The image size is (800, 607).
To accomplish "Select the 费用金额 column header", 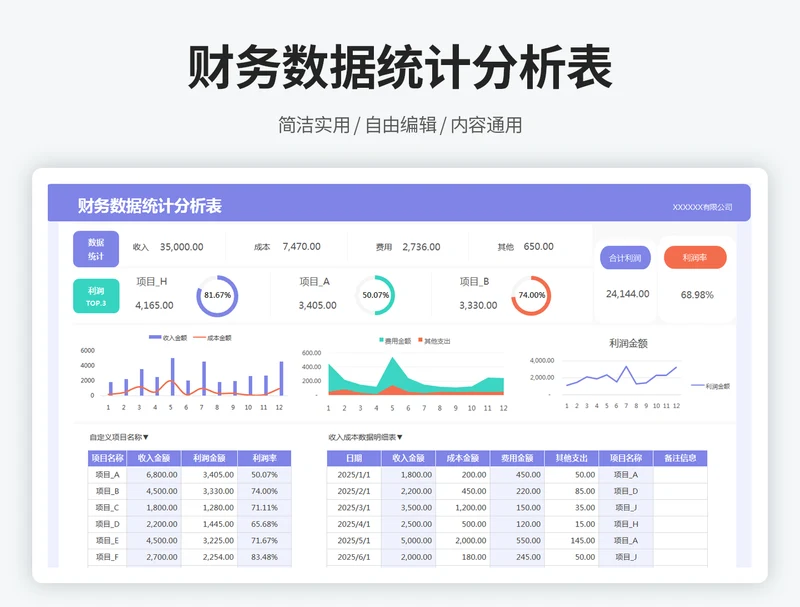I will (517, 458).
